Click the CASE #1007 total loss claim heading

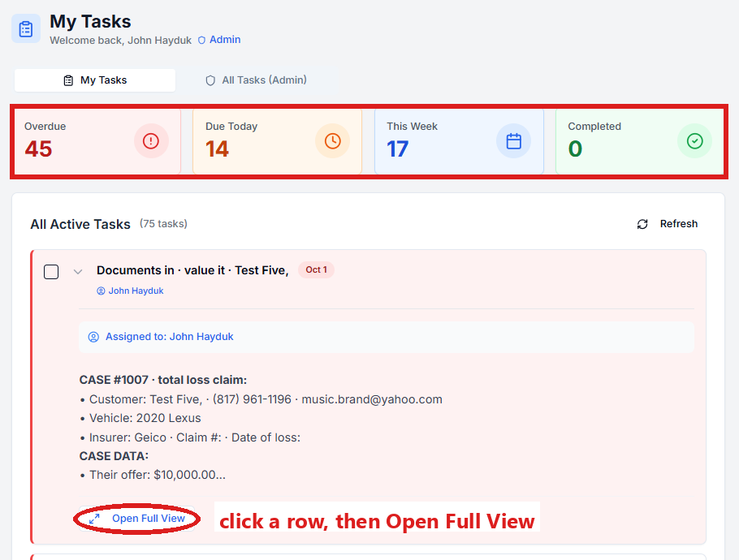pyautogui.click(x=163, y=380)
